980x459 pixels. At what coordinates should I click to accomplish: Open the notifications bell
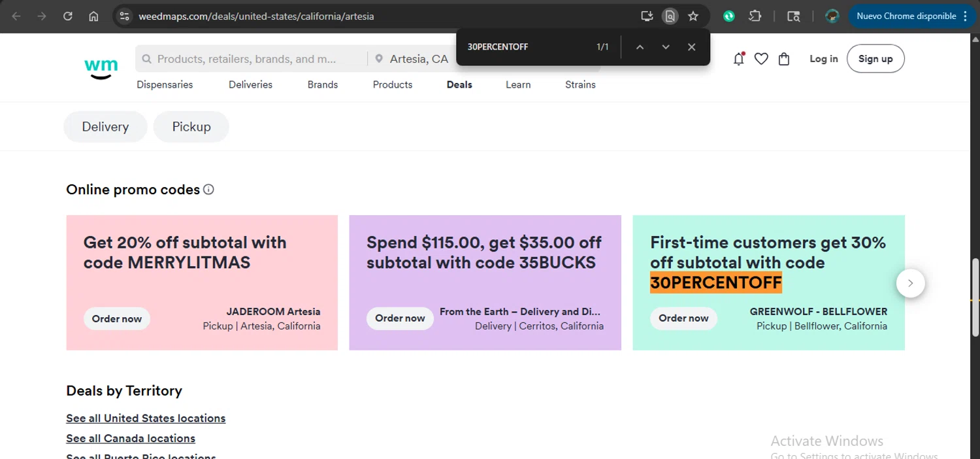[739, 59]
